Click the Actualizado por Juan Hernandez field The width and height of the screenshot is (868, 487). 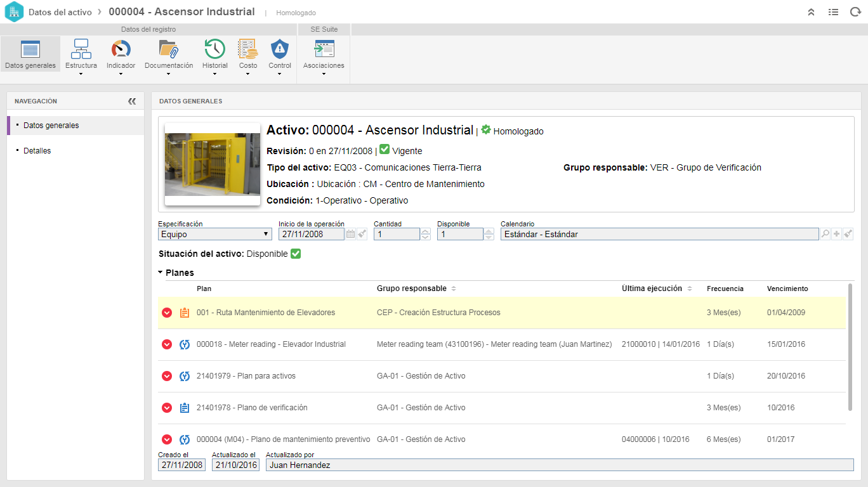pyautogui.click(x=560, y=465)
